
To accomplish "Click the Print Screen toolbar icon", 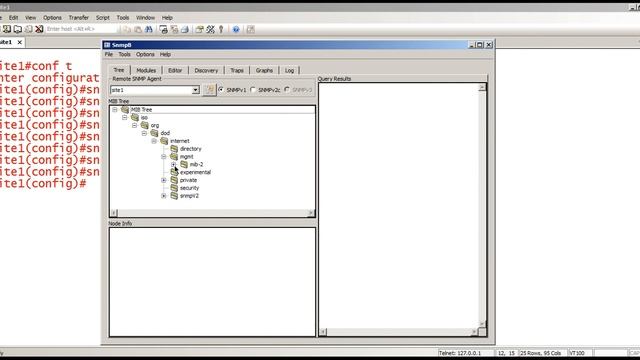I will (x=164, y=29).
